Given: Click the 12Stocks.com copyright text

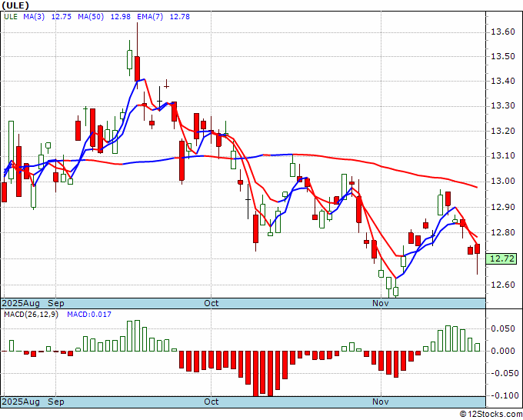Looking at the screenshot, I should [491, 415].
